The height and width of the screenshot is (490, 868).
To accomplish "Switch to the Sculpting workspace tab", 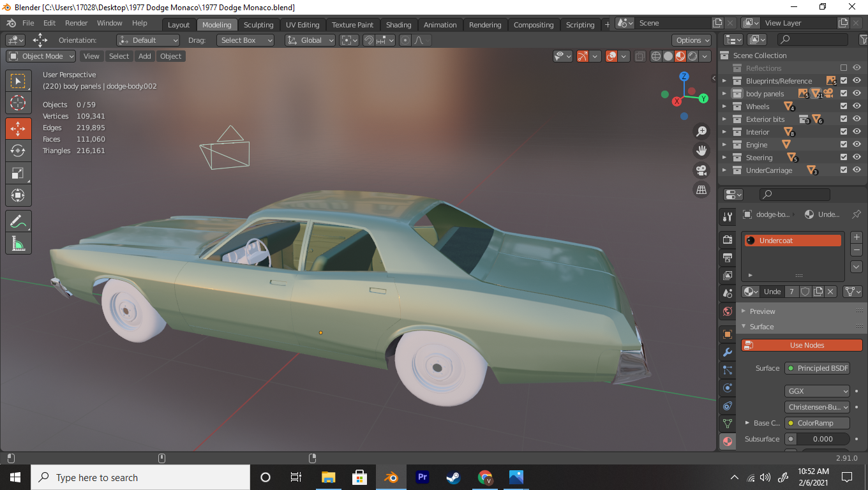I will coord(258,25).
